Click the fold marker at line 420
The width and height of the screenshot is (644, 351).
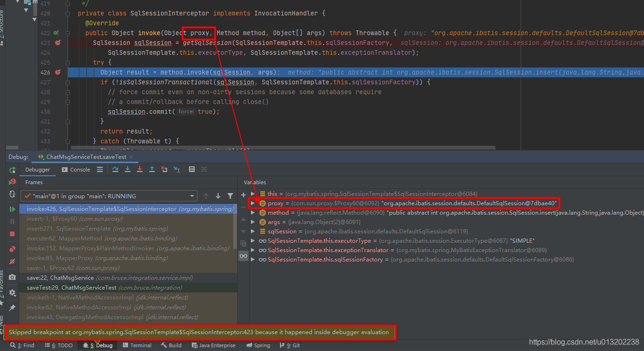click(68, 14)
